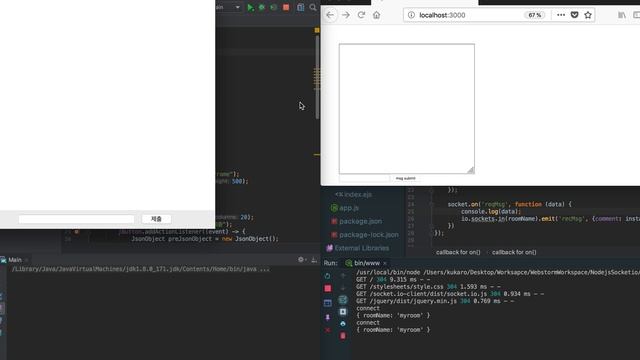Rerun bin/www with the rerun icon
This screenshot has width=640, height=360.
(327, 276)
